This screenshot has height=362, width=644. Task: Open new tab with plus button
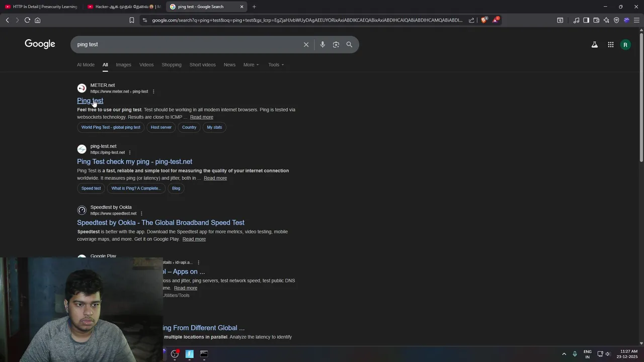pos(254,7)
